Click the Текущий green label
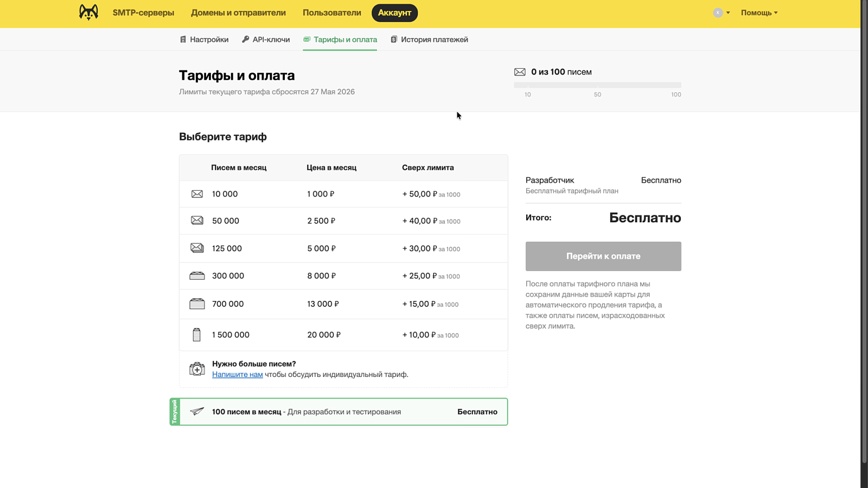The width and height of the screenshot is (868, 488). (x=174, y=412)
